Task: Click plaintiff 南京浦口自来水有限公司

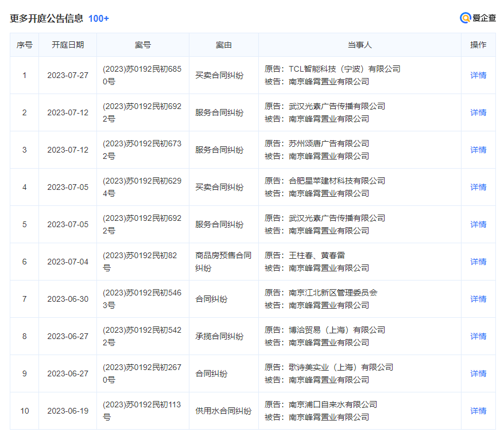Action: pyautogui.click(x=333, y=404)
